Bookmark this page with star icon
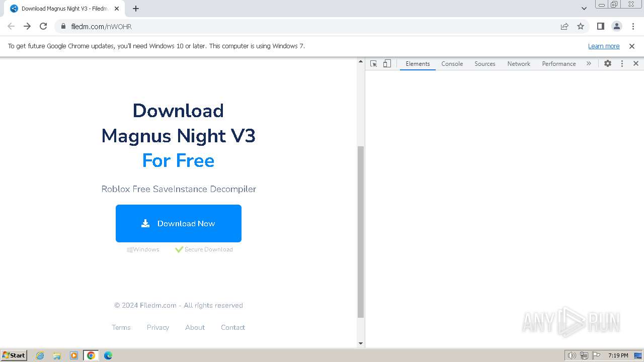Image resolution: width=644 pixels, height=362 pixels. (x=581, y=26)
